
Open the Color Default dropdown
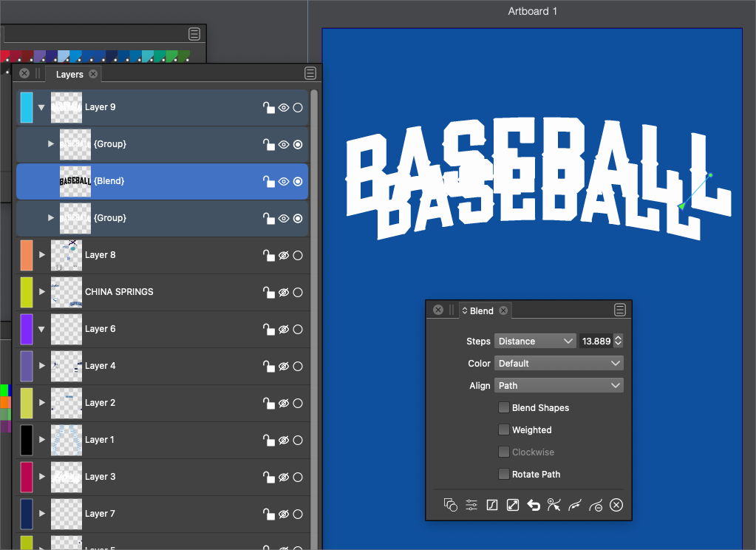click(x=559, y=363)
